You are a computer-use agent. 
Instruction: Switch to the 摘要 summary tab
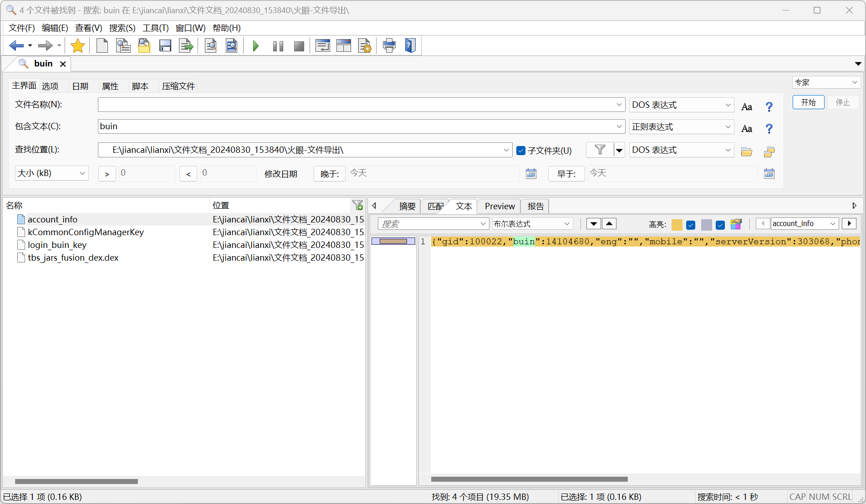coord(407,207)
